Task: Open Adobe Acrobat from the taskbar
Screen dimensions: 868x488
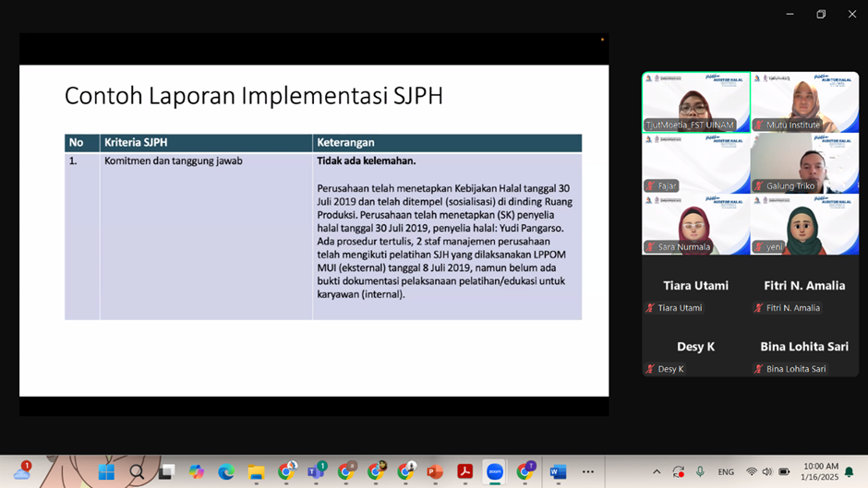Action: [465, 471]
